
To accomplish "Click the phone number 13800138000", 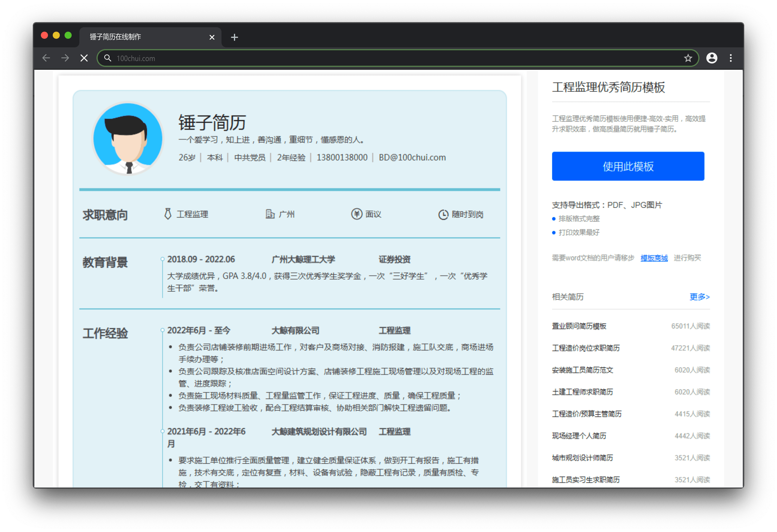I will 342,157.
